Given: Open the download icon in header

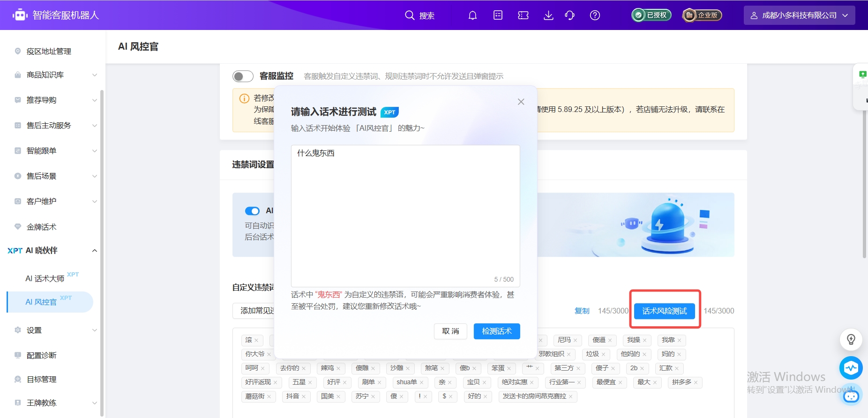Looking at the screenshot, I should point(548,15).
